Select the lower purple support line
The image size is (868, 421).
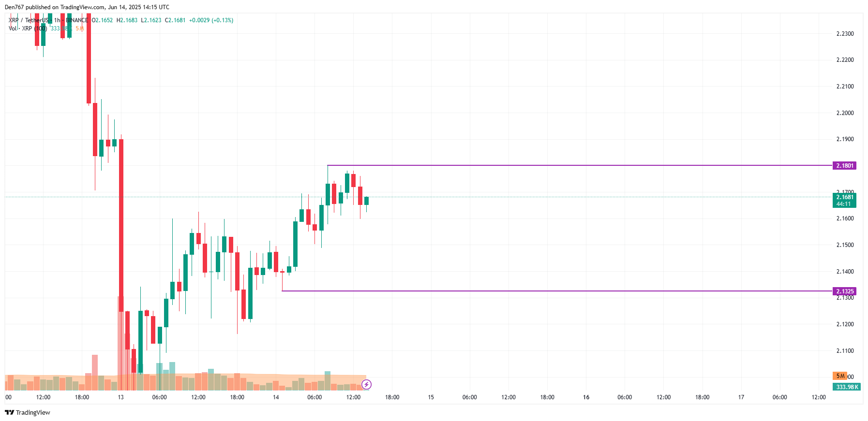point(556,291)
